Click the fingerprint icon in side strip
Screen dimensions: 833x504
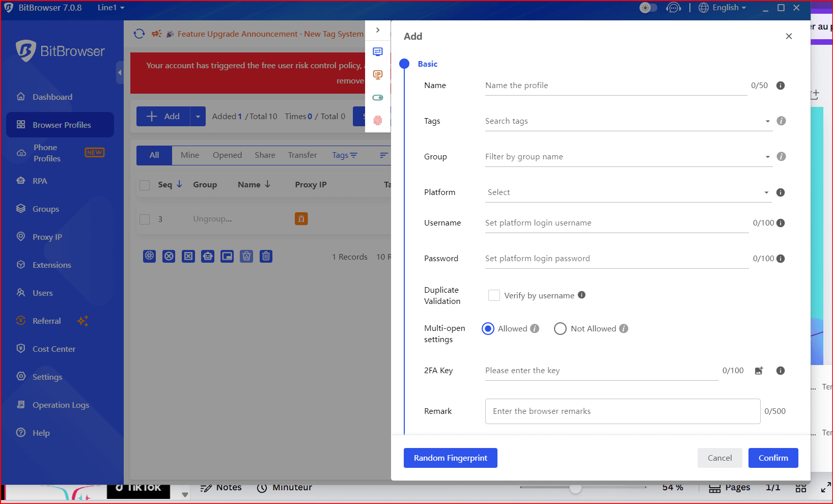[x=378, y=121]
